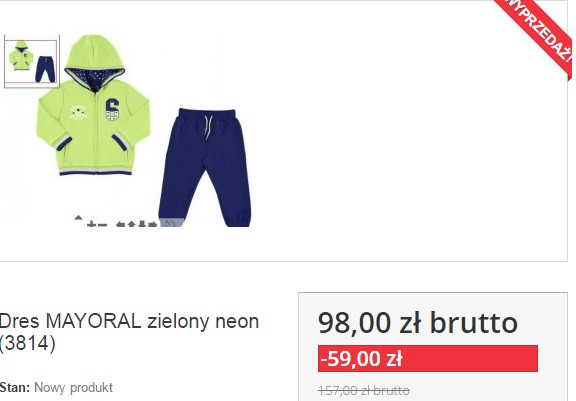The width and height of the screenshot is (576, 401).
Task: Click the Dres MAYORAL zielony neon title
Action: coord(129,332)
